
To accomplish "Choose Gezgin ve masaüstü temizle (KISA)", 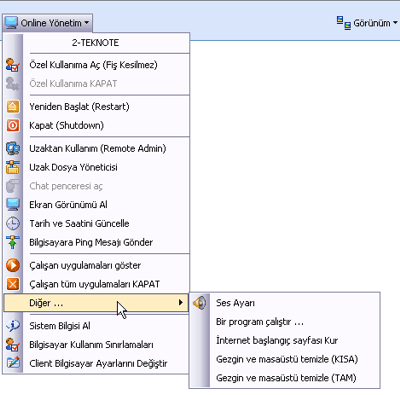I will tap(285, 359).
